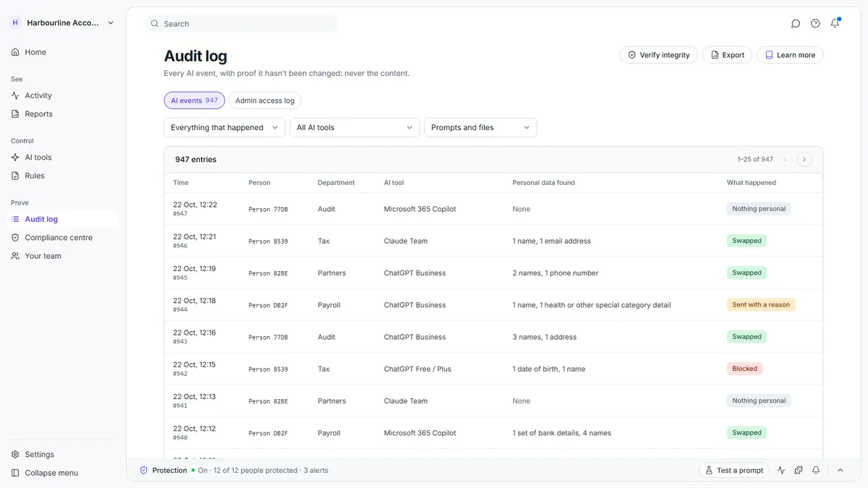Switch to the AI events tab
868x488 pixels.
195,100
